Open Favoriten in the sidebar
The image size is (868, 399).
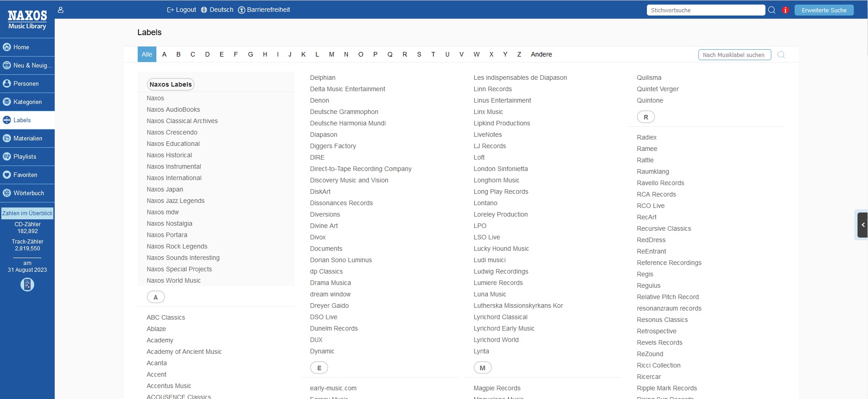pos(25,175)
